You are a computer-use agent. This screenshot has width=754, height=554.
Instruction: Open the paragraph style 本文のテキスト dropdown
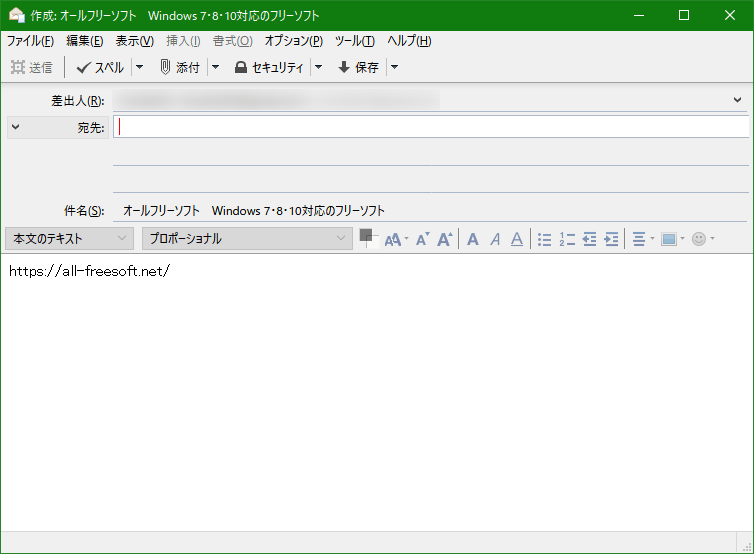pos(69,239)
